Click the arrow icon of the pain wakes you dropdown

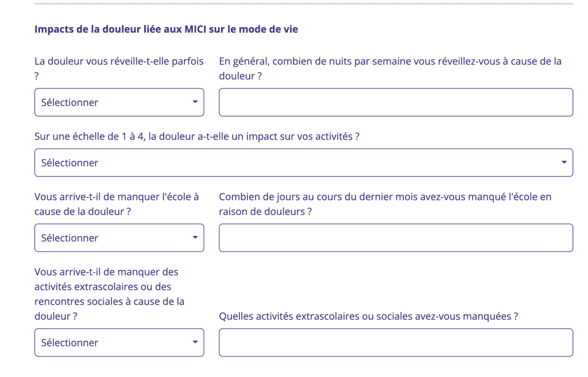(195, 102)
